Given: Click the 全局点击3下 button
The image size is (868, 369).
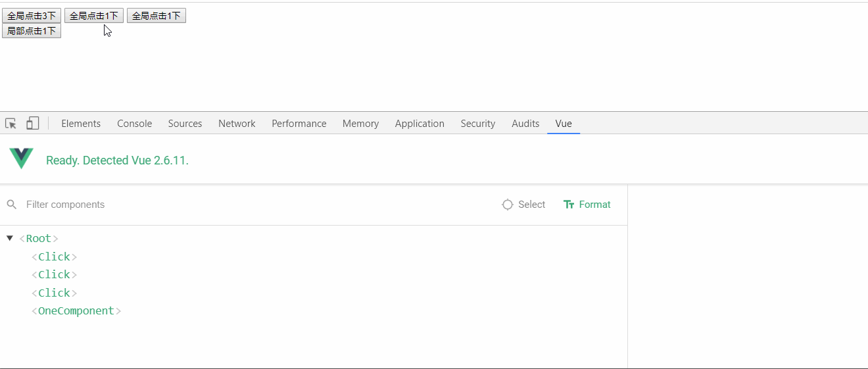Looking at the screenshot, I should 32,16.
